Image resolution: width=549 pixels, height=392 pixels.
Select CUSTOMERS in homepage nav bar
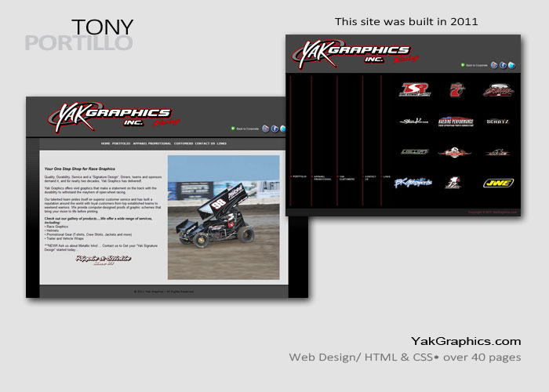point(184,143)
